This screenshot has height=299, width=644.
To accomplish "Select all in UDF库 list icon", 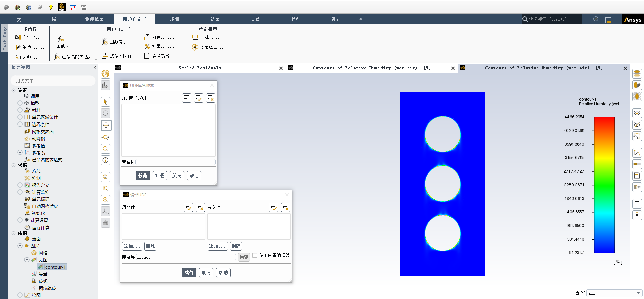I will (x=199, y=98).
